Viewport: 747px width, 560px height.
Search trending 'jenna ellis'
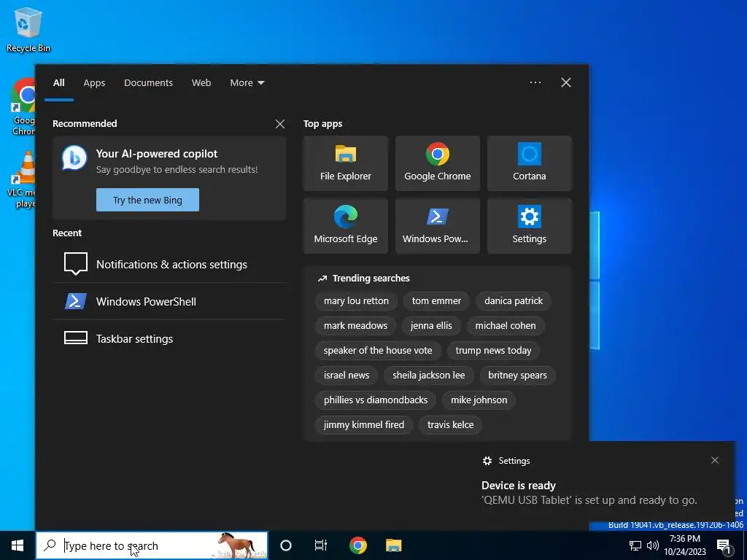(431, 326)
